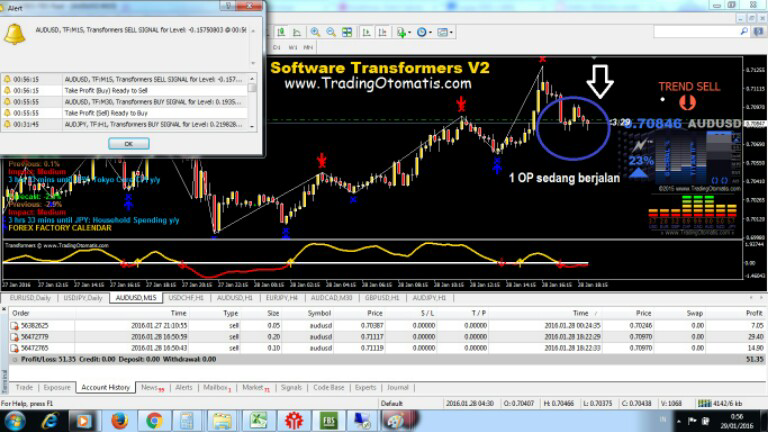Open Firefox from the taskbar
The height and width of the screenshot is (432, 768).
pos(119,421)
